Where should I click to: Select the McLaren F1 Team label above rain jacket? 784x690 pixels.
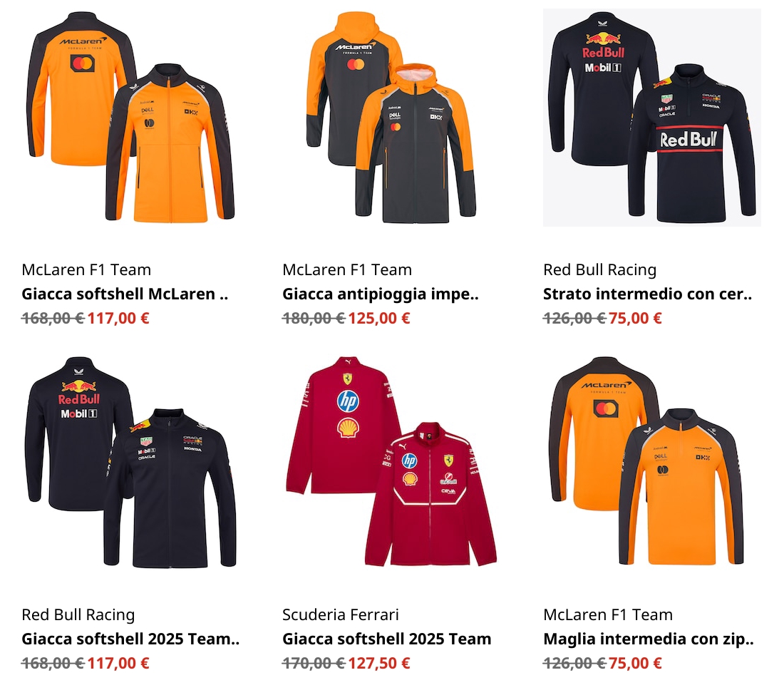tap(347, 269)
